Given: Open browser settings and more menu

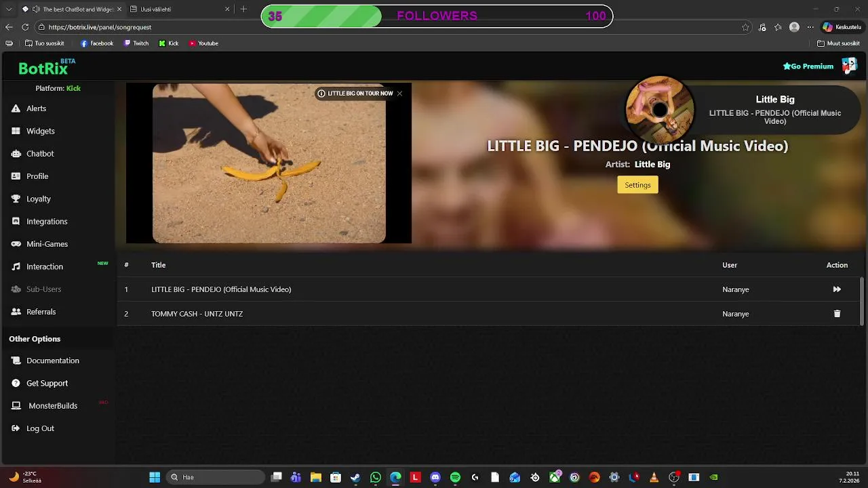Looking at the screenshot, I should [x=810, y=27].
